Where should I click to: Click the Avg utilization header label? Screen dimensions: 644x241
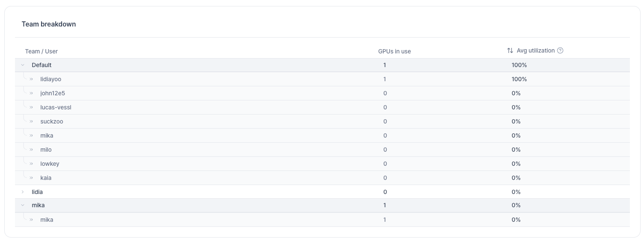click(535, 50)
